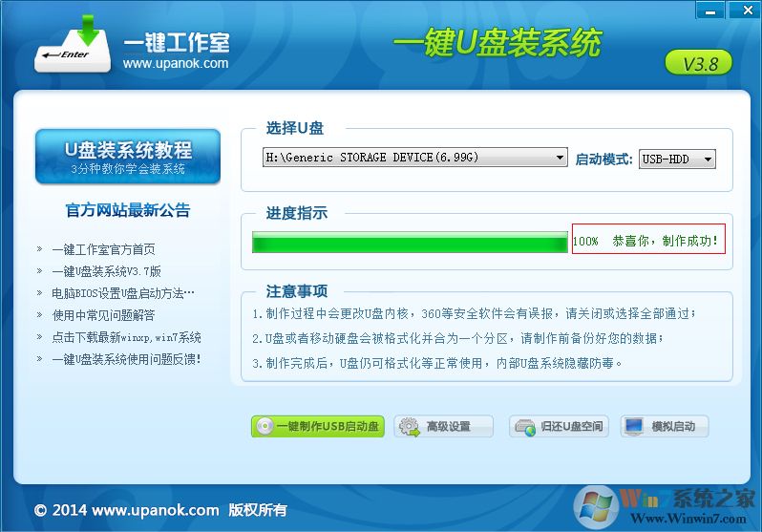The width and height of the screenshot is (762, 532).
Task: Open 电脑BIOS设置U盘启动方法 link
Action: [123, 293]
